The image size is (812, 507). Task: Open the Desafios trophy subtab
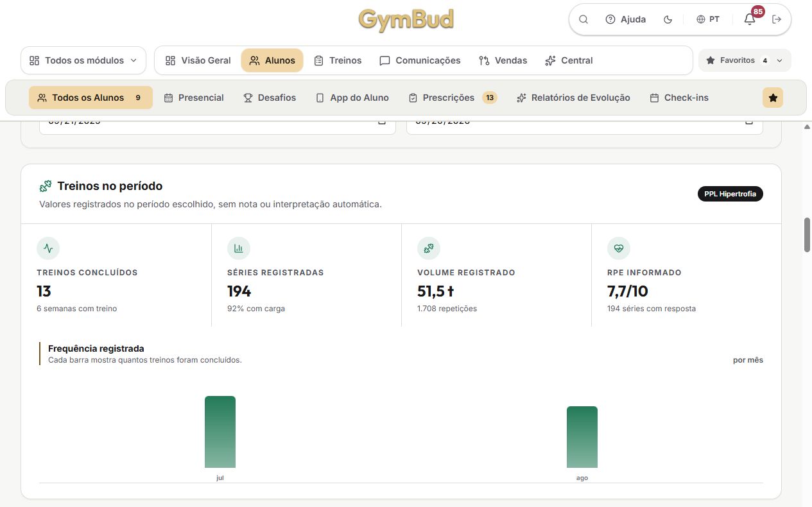270,98
